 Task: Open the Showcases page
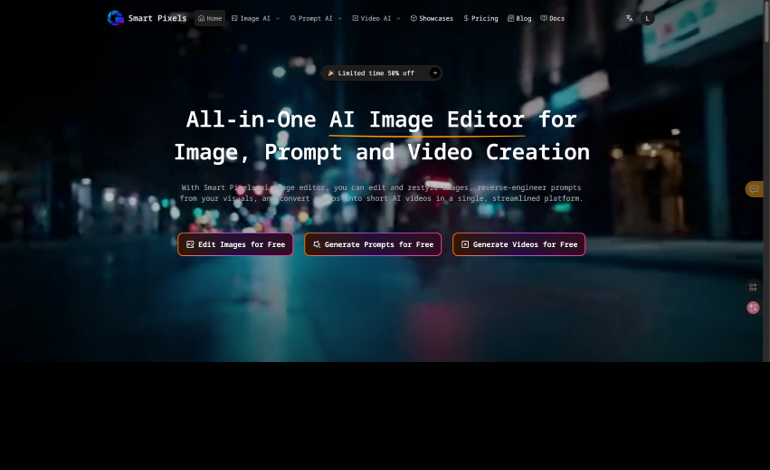432,18
